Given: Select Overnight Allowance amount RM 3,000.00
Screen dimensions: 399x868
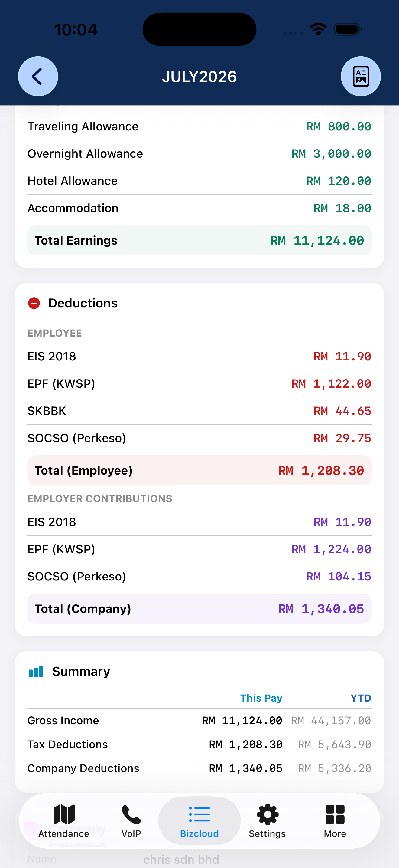Looking at the screenshot, I should [331, 154].
